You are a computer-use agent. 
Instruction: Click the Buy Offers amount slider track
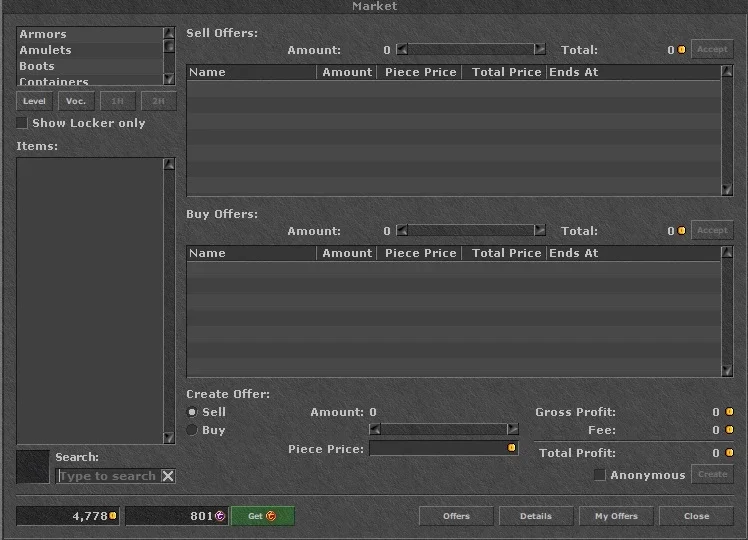(x=471, y=231)
